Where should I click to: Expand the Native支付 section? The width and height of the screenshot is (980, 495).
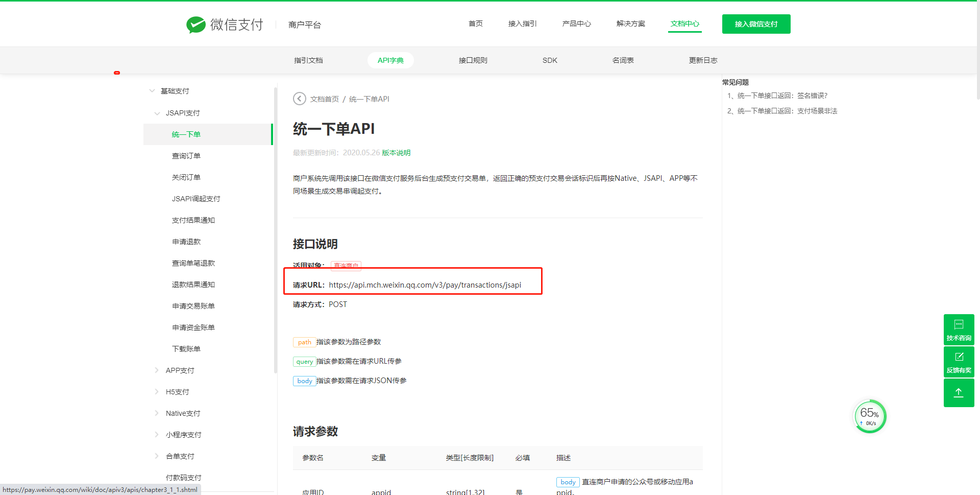pyautogui.click(x=157, y=413)
